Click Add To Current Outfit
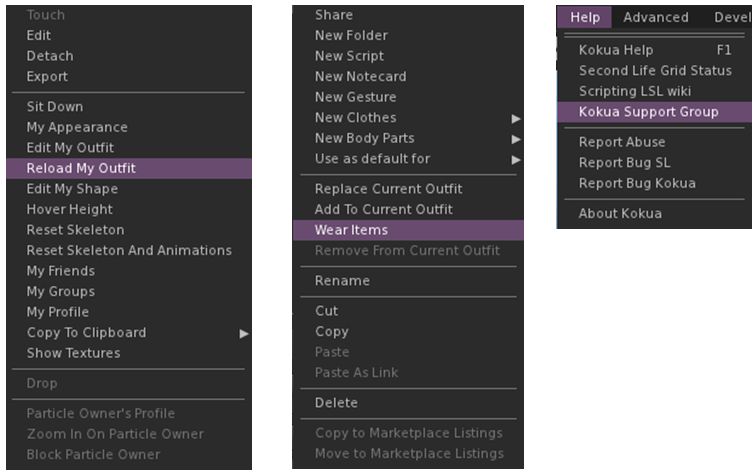The width and height of the screenshot is (755, 474). (383, 209)
